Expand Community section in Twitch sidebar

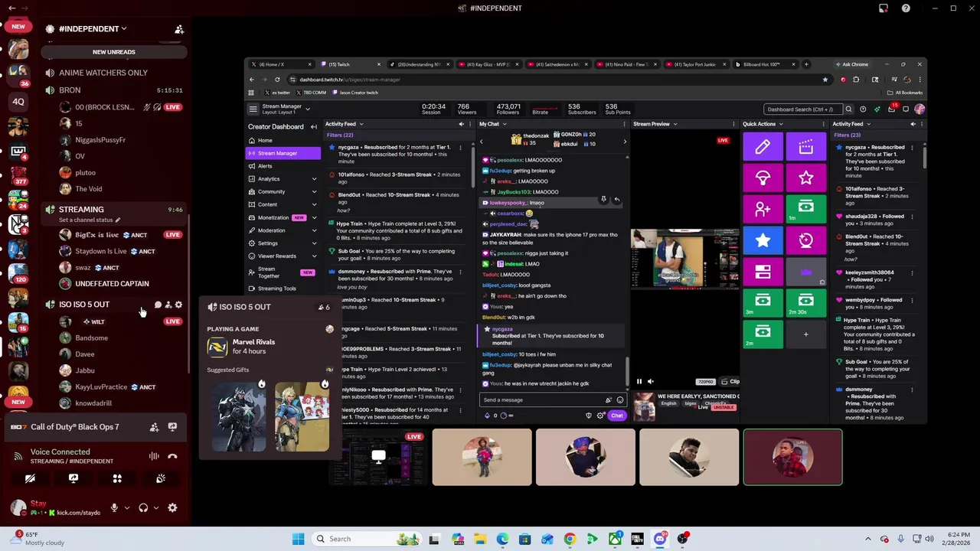[314, 192]
